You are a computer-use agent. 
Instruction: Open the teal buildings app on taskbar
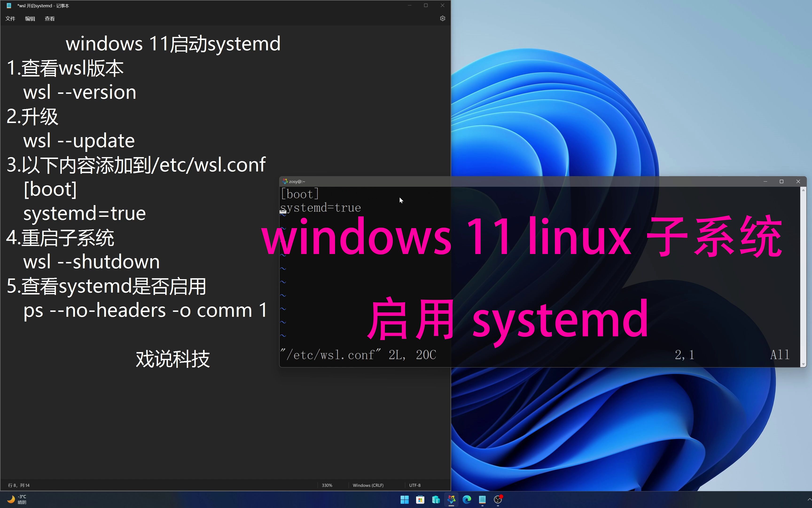(436, 500)
